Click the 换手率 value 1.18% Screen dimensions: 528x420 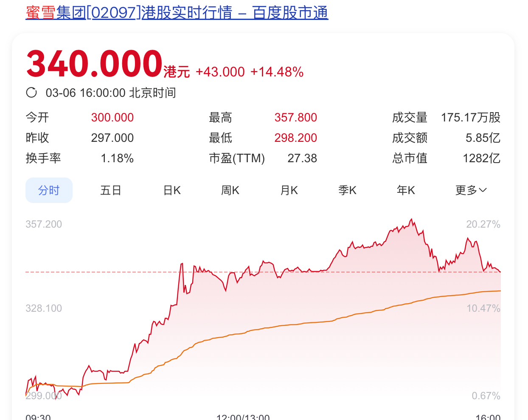117,158
